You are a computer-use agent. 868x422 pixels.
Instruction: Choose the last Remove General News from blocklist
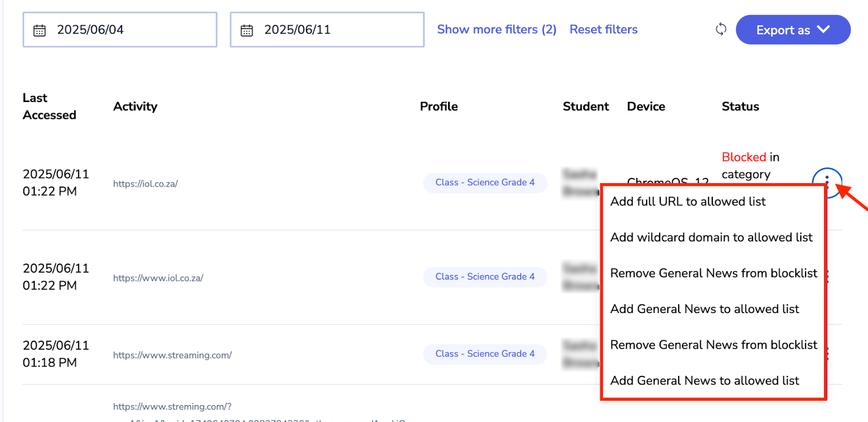(x=713, y=345)
